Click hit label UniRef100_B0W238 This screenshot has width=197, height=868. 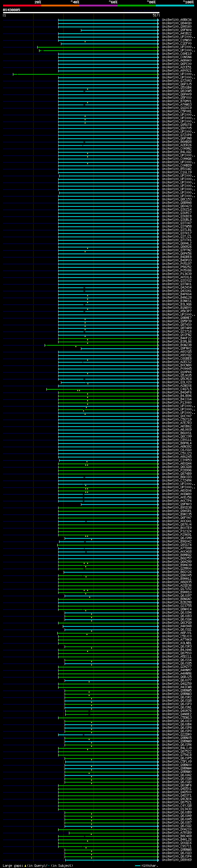(x=177, y=345)
